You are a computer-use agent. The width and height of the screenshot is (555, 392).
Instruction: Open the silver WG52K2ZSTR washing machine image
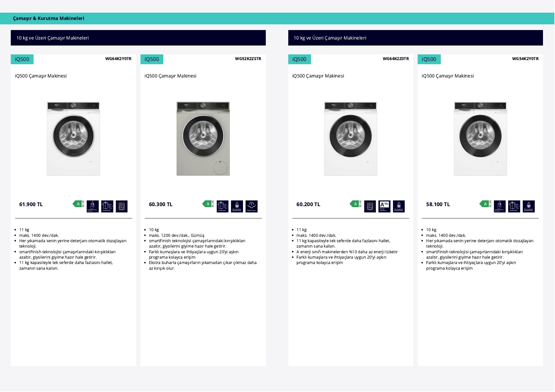[203, 138]
